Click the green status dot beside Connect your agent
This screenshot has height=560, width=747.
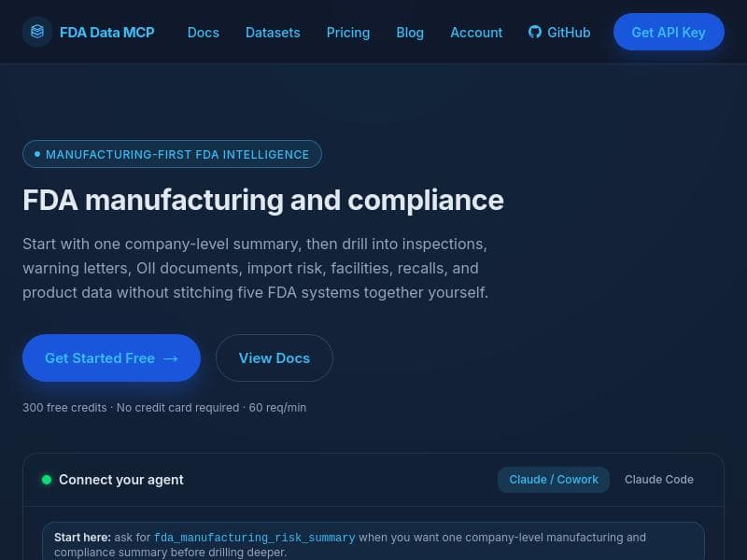point(45,480)
